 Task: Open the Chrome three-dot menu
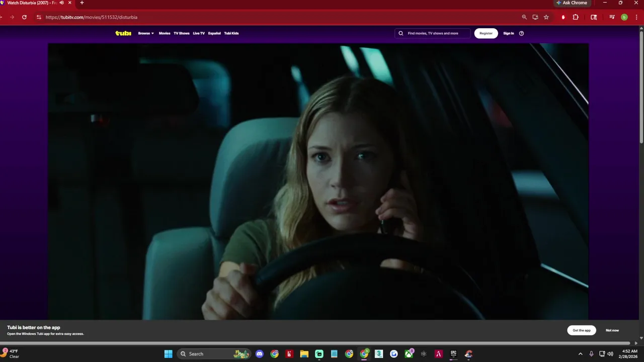pos(636,17)
